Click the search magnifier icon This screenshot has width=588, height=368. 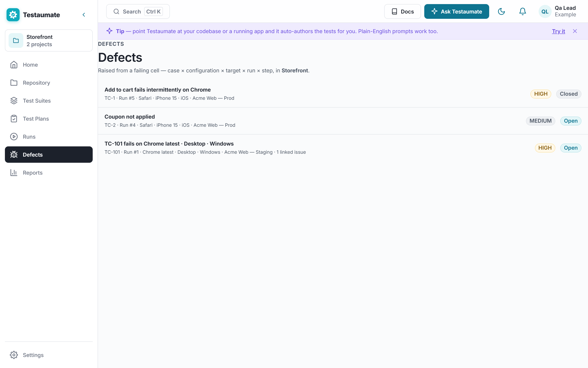116,11
